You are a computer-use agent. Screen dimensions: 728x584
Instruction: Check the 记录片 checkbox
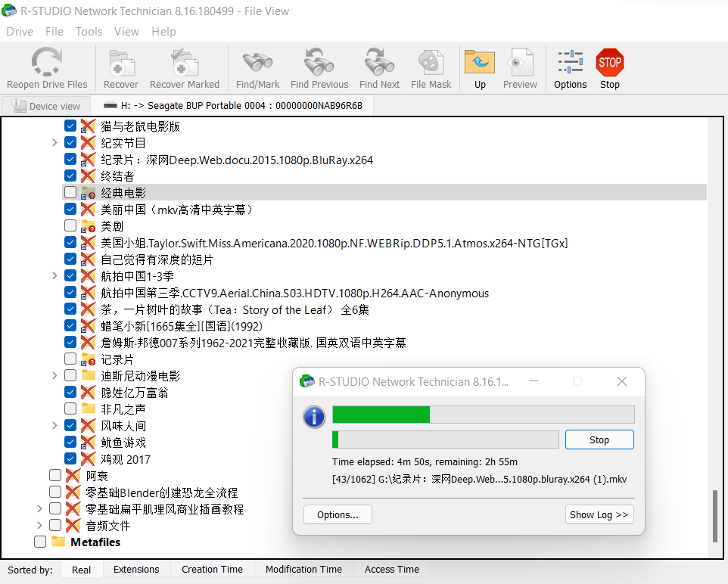pyautogui.click(x=70, y=359)
